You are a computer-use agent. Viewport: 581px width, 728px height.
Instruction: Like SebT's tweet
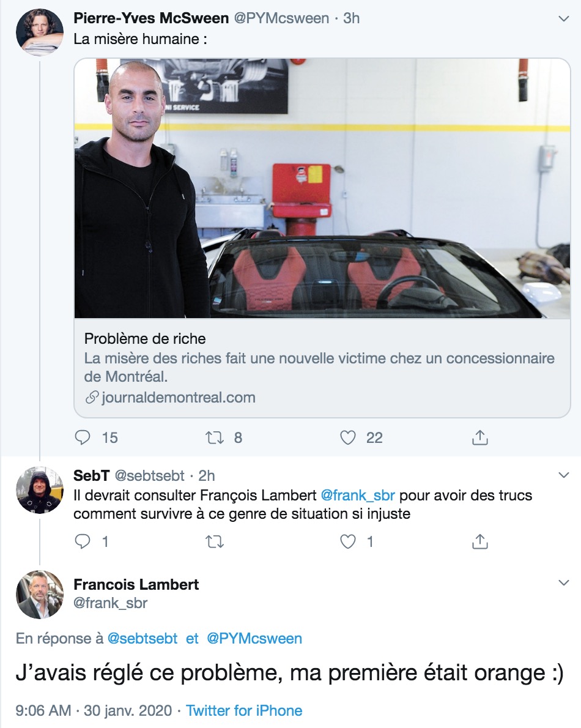[x=348, y=541]
